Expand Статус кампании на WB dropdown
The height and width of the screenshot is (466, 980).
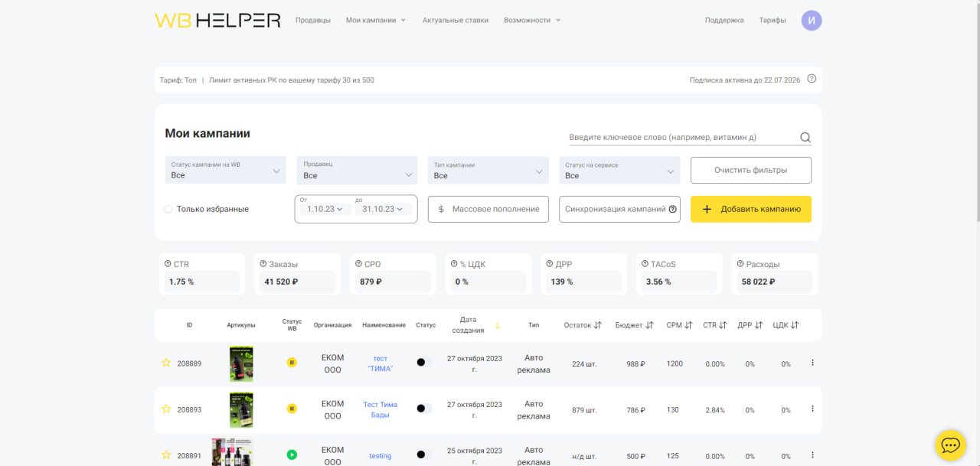click(226, 170)
